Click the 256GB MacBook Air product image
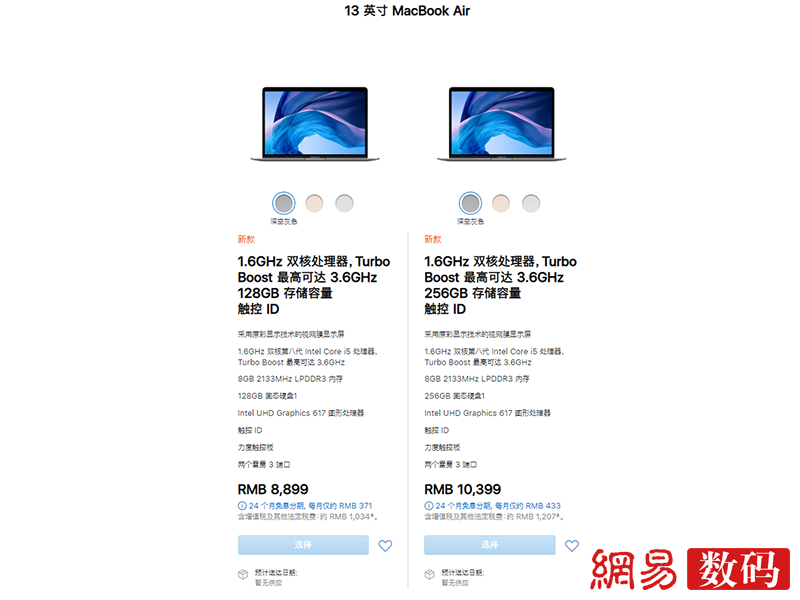The height and width of the screenshot is (600, 800). (x=502, y=124)
